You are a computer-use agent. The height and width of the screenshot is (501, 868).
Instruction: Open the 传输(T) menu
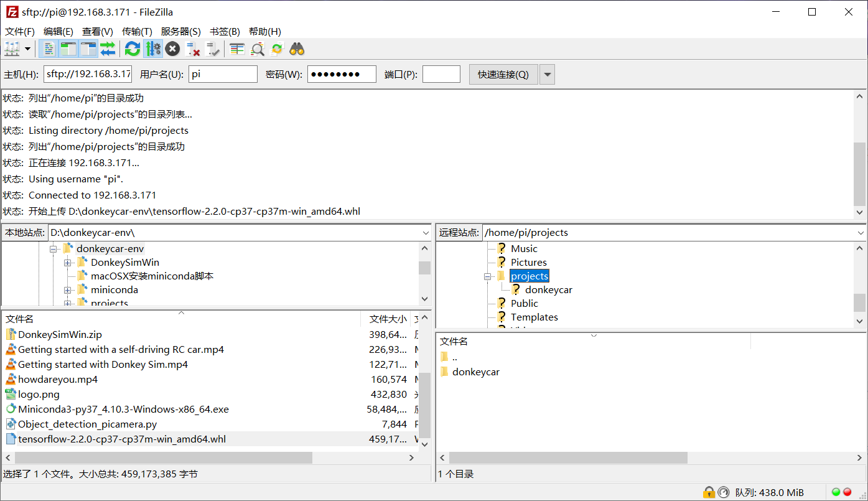(137, 31)
